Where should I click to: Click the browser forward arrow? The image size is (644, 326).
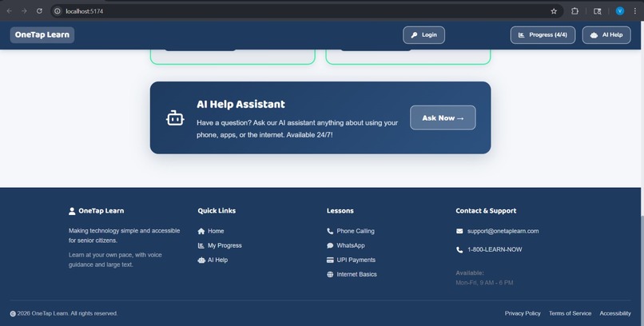coord(24,11)
